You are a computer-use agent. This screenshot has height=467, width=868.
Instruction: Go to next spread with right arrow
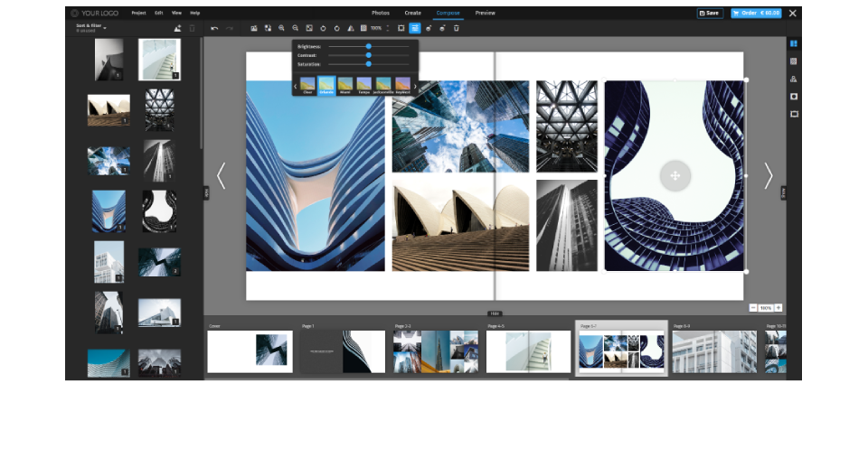tap(768, 176)
